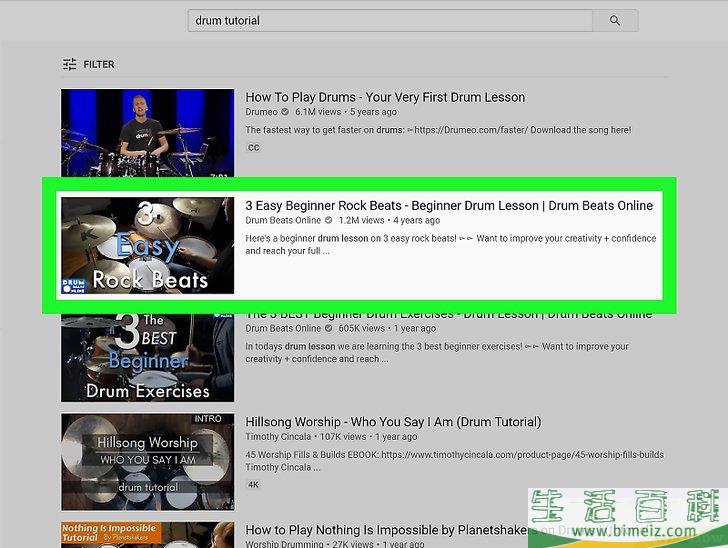Click description 'In todays drum lesson'

pos(437,352)
